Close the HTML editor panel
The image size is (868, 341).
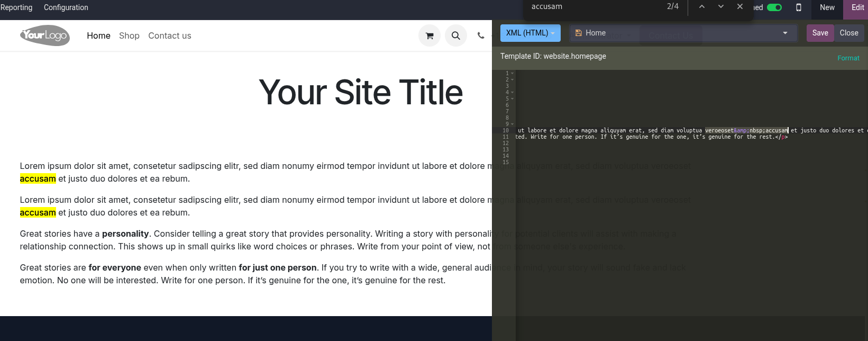tap(848, 33)
